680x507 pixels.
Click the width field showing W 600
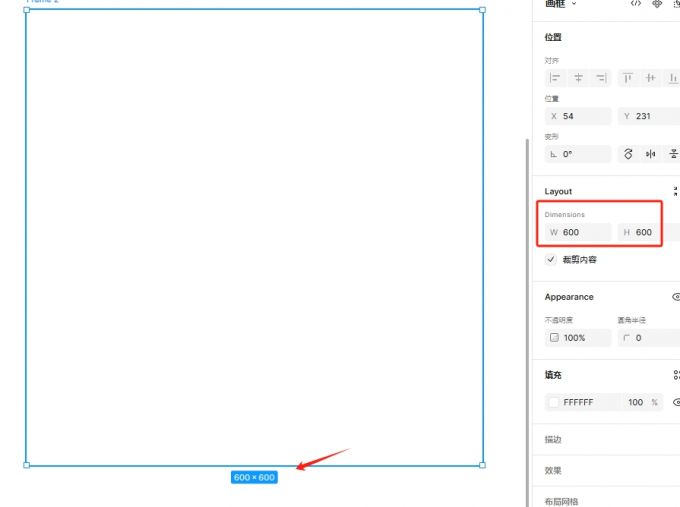(x=578, y=232)
